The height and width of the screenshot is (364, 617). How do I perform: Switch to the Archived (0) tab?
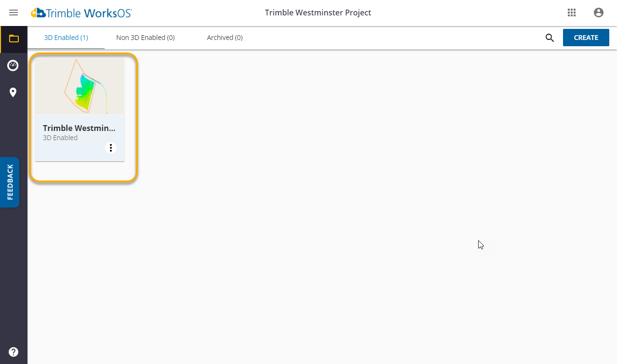(x=225, y=38)
